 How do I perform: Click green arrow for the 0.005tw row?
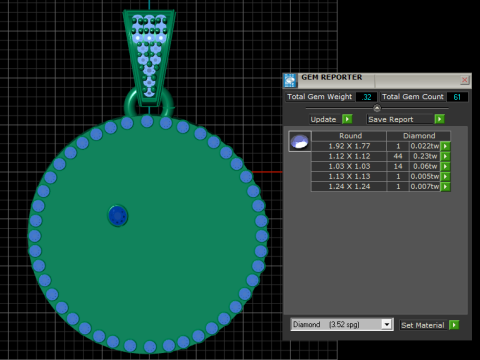pos(445,176)
